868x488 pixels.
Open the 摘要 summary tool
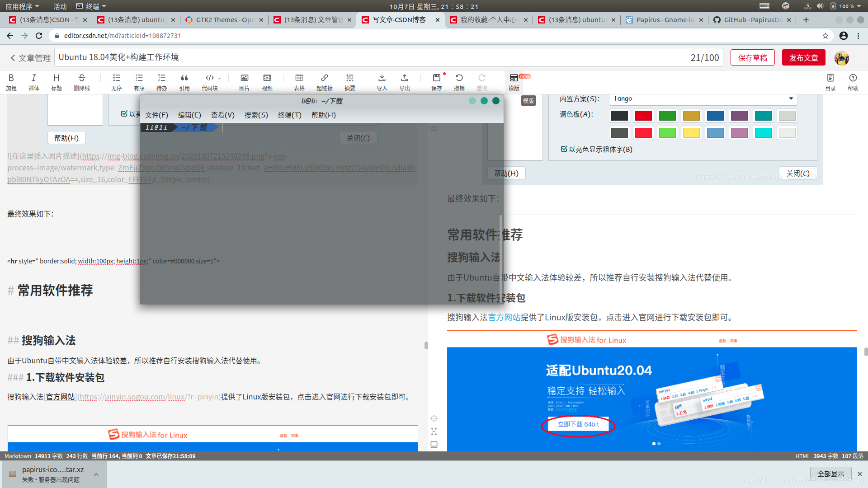click(x=350, y=82)
